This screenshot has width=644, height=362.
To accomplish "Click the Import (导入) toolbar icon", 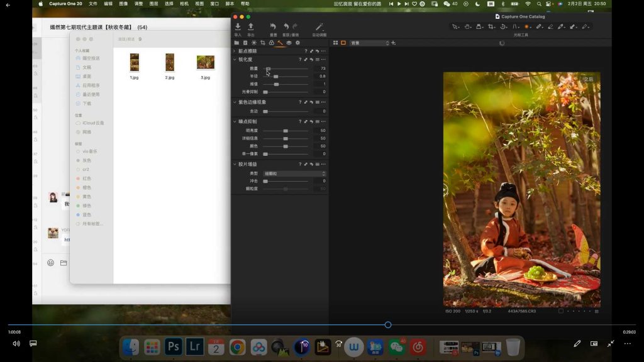I will (x=238, y=27).
